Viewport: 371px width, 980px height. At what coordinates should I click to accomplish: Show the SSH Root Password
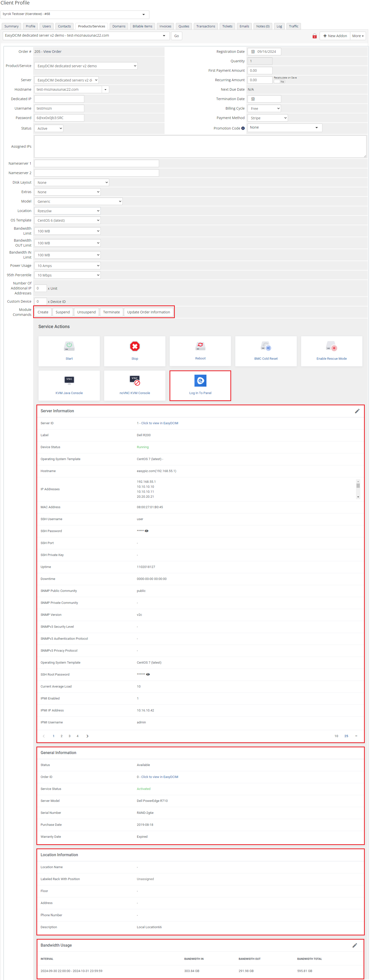[148, 675]
